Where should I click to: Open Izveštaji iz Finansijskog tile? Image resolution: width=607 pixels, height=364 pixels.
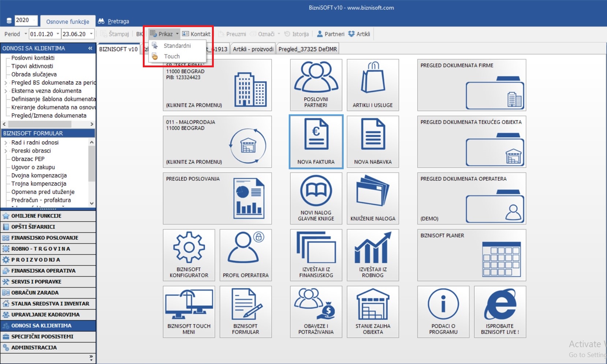click(316, 255)
